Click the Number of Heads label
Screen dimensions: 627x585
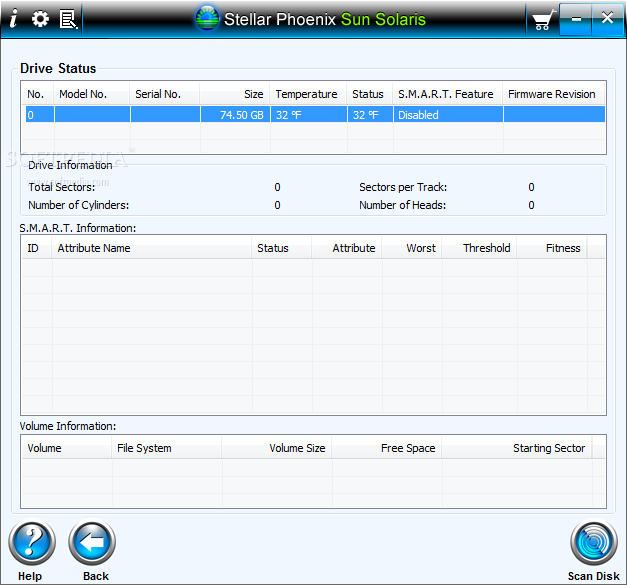point(403,205)
